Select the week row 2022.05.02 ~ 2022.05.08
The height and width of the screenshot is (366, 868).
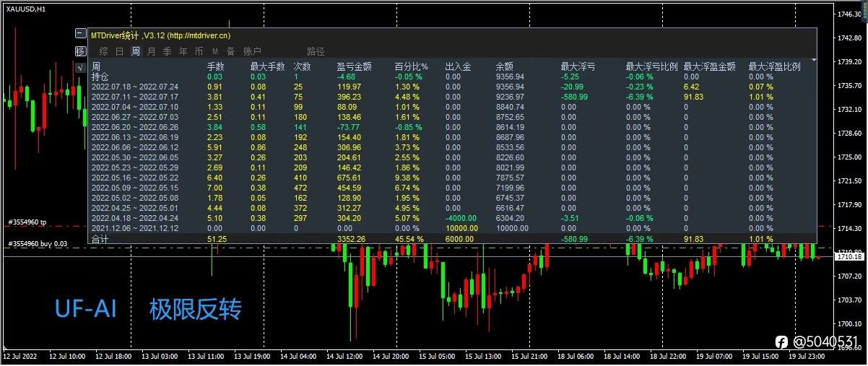[x=452, y=198]
